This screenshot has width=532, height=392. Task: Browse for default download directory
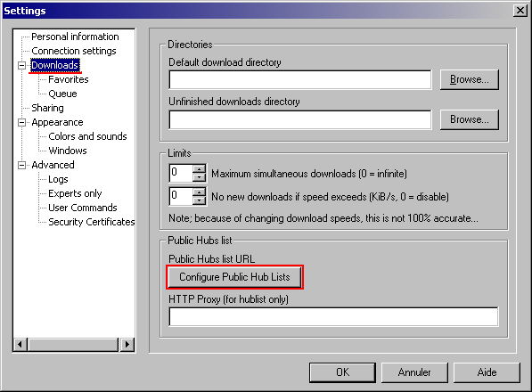[x=470, y=79]
